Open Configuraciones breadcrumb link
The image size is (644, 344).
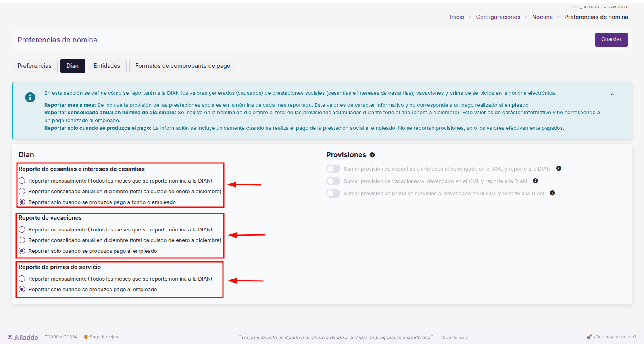click(498, 17)
